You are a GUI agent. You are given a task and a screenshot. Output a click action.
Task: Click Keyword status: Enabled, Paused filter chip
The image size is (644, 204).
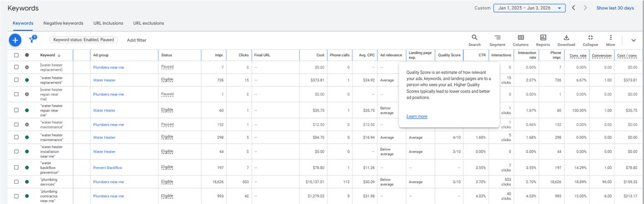pos(84,40)
